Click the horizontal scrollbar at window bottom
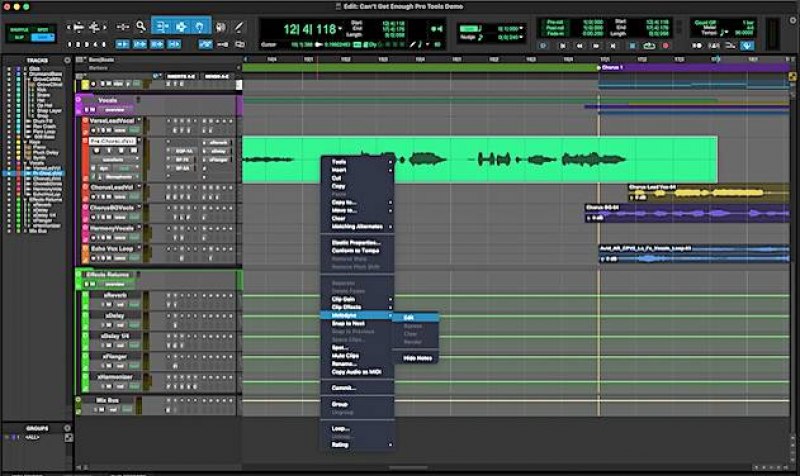Image resolution: width=800 pixels, height=476 pixels. click(x=408, y=467)
